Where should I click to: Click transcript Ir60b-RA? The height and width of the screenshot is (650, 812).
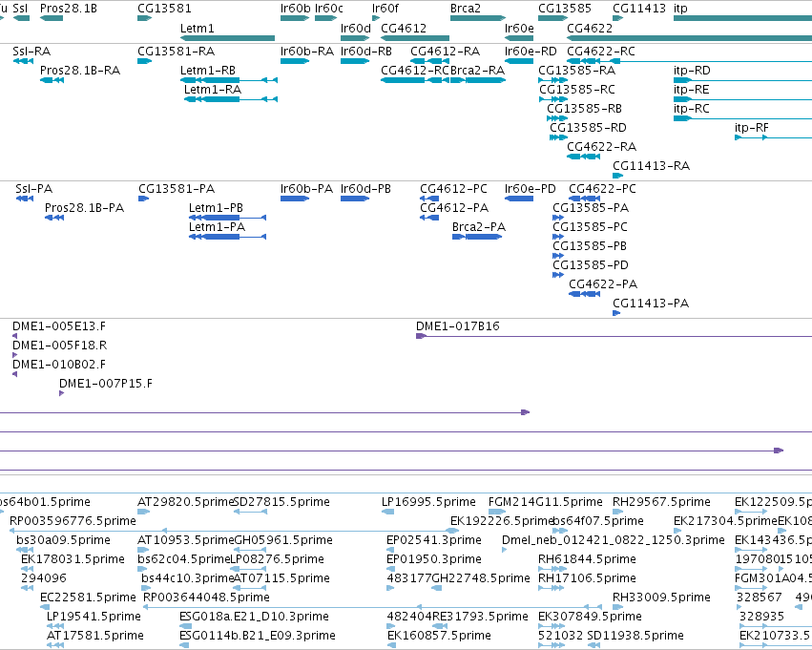[x=307, y=52]
